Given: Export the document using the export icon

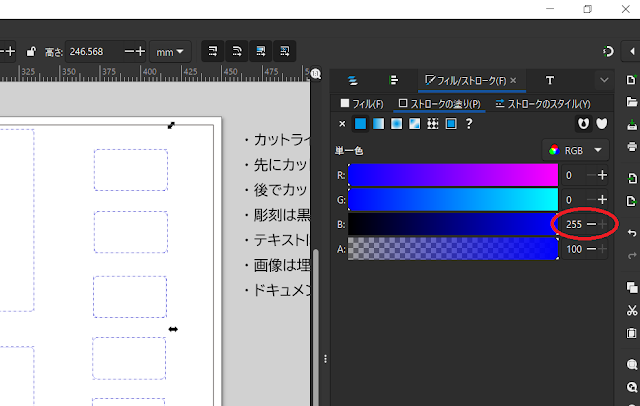Looking at the screenshot, I should point(632,201).
